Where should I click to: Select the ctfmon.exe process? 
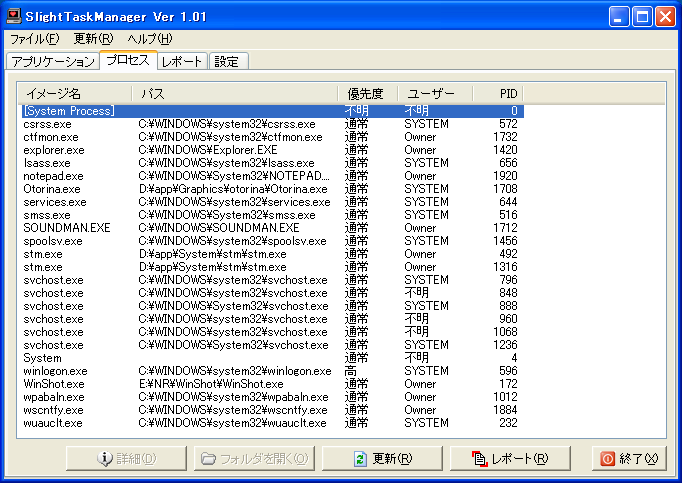pos(273,137)
